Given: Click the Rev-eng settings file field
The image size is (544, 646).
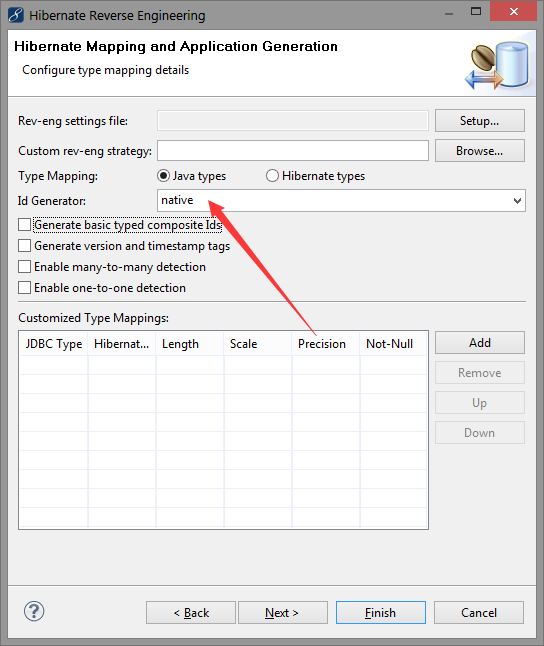Looking at the screenshot, I should [293, 121].
